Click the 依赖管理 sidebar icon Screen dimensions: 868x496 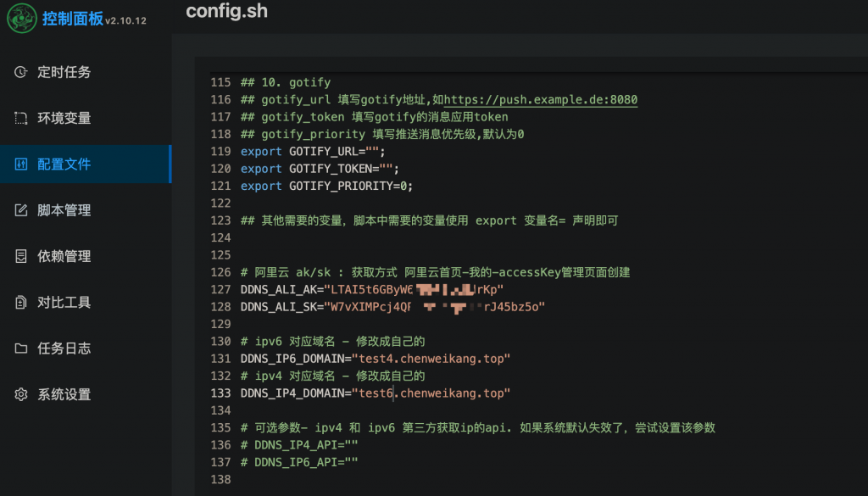pos(21,256)
